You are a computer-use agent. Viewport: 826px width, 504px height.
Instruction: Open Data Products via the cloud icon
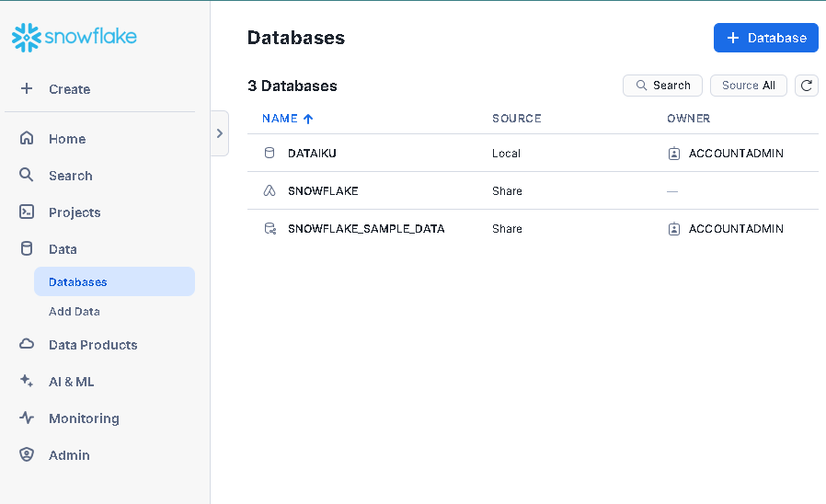[x=27, y=344]
